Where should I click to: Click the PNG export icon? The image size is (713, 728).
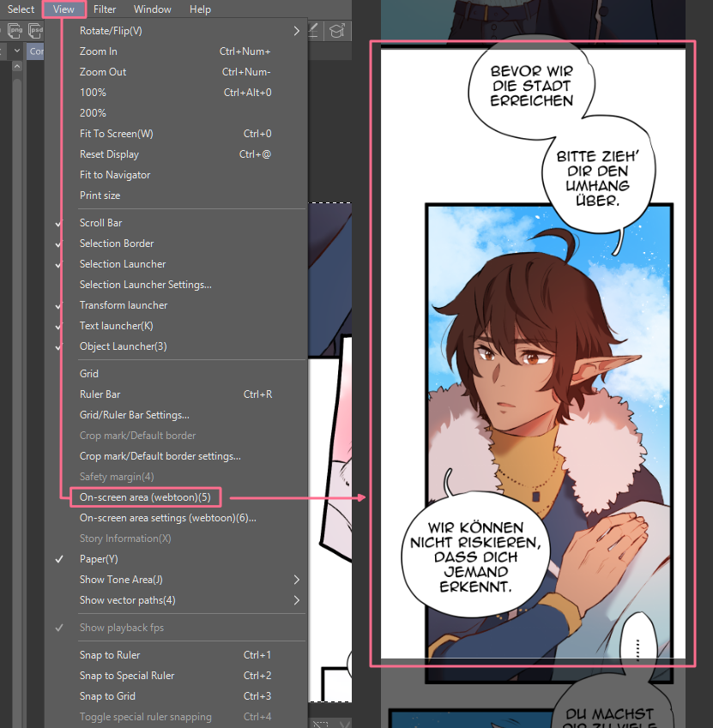point(15,31)
